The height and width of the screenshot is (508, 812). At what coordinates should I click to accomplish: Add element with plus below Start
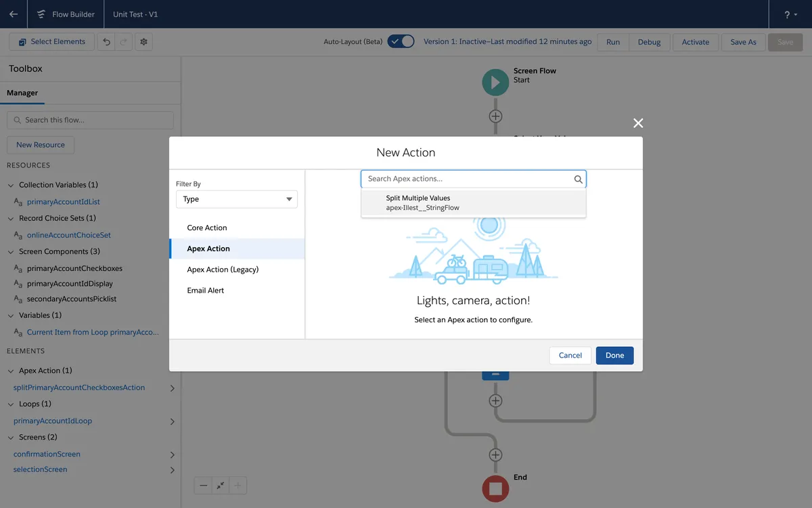495,116
